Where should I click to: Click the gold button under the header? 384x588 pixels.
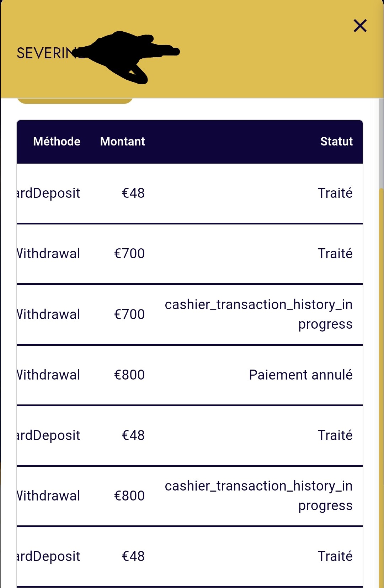pyautogui.click(x=75, y=101)
